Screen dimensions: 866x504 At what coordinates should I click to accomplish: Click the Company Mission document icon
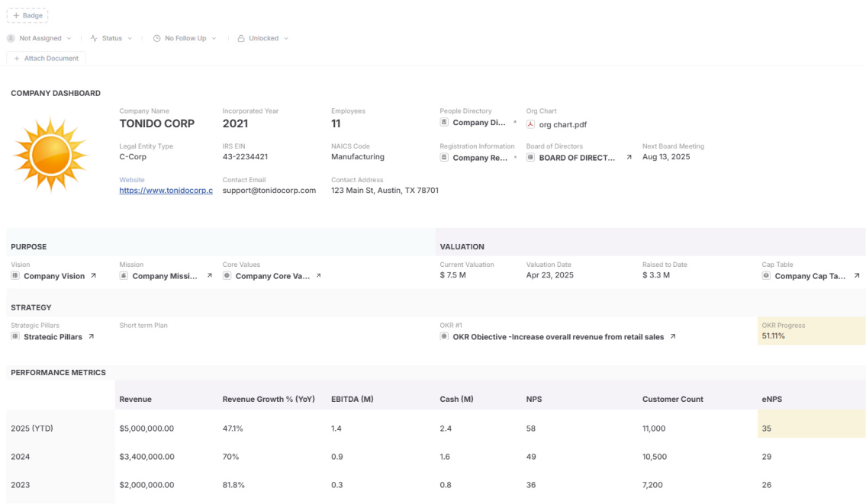click(x=124, y=275)
